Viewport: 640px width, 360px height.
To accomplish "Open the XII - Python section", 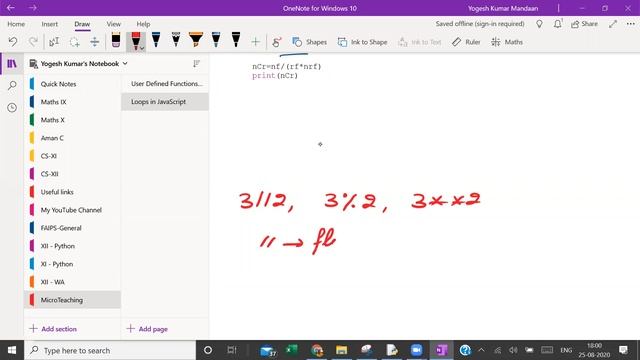I will click(73, 246).
